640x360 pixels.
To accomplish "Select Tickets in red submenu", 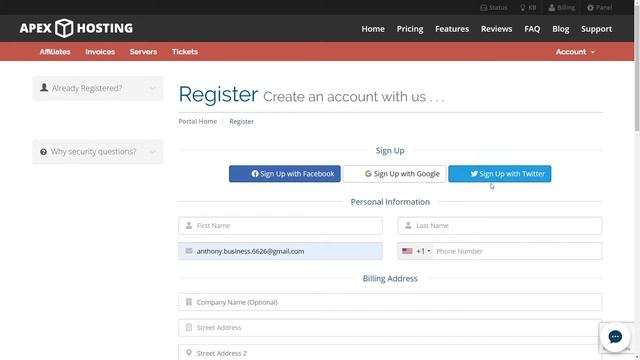I will (x=184, y=52).
